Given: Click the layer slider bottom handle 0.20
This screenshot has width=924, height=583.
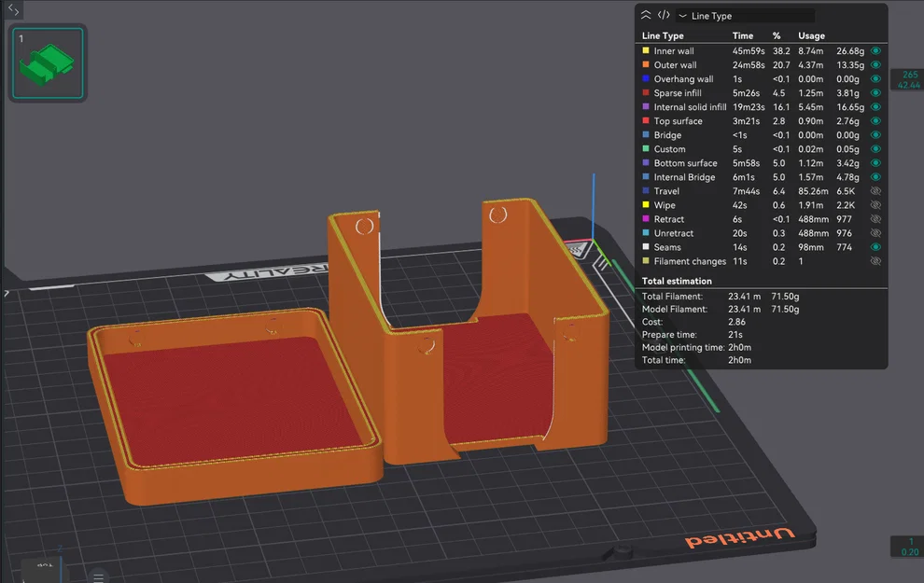Looking at the screenshot, I should [x=908, y=547].
